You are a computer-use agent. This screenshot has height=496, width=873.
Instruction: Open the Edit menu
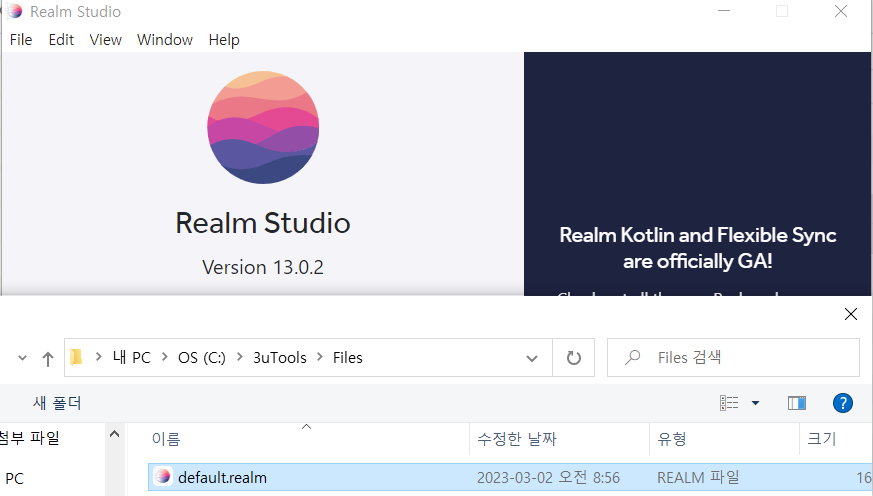61,40
